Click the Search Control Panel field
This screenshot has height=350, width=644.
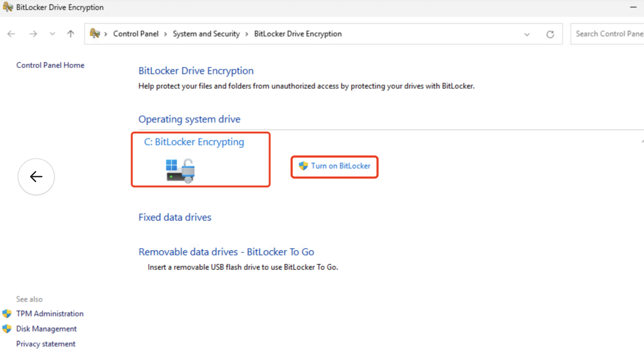[608, 34]
